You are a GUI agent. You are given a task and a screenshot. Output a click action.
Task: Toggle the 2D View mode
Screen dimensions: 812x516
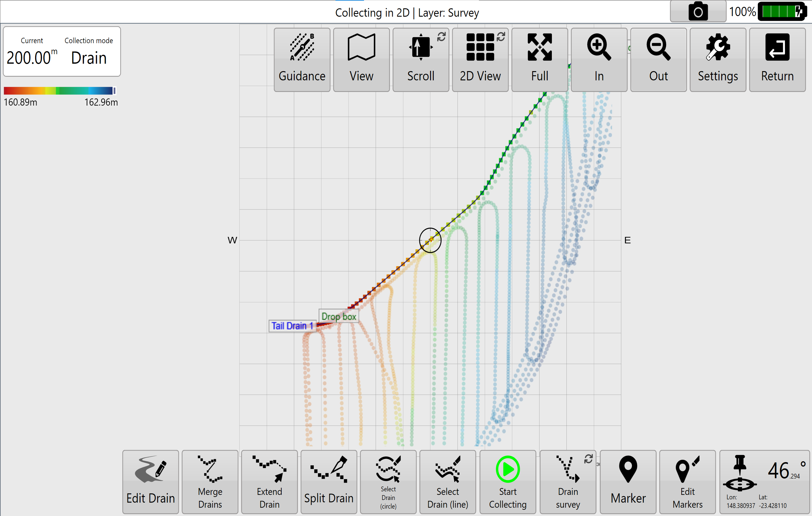tap(480, 59)
